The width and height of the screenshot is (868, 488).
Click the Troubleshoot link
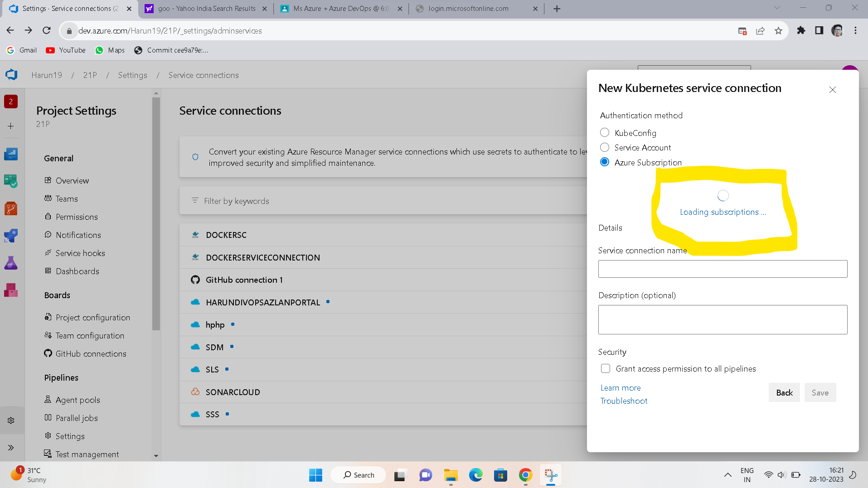[624, 401]
